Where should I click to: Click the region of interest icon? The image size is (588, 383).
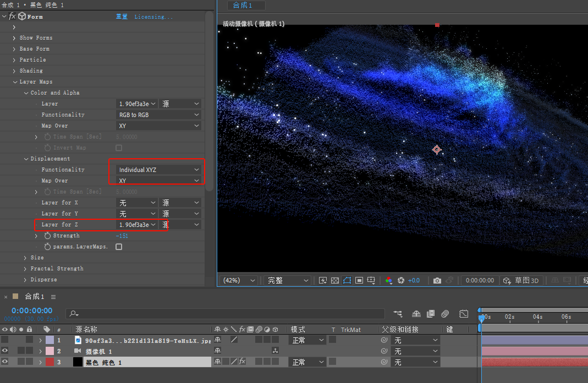click(359, 280)
